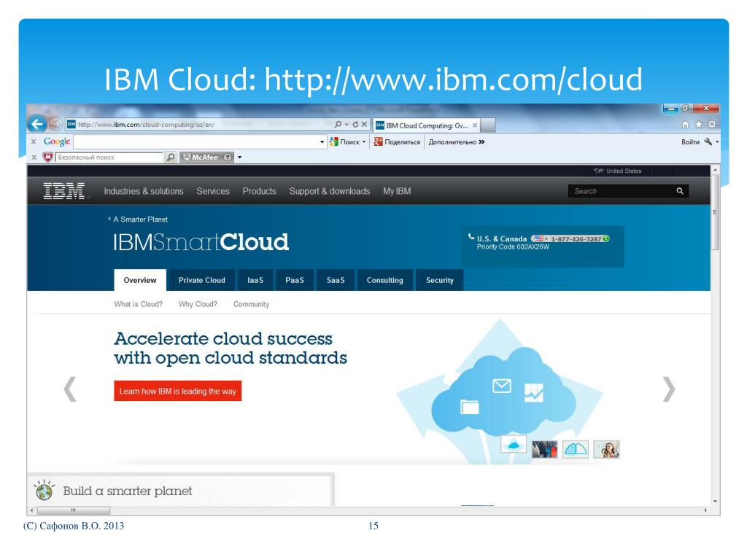Close the McAfee toolbar with its X

pyautogui.click(x=34, y=157)
